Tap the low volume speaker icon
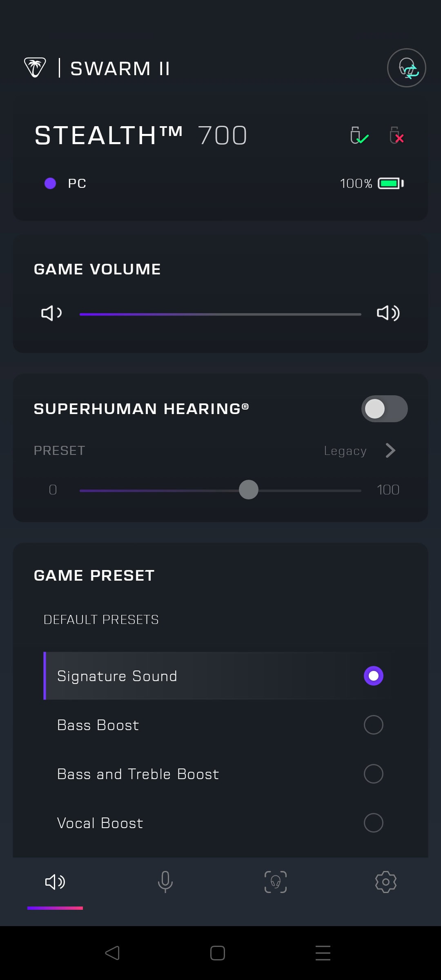 pos(51,313)
